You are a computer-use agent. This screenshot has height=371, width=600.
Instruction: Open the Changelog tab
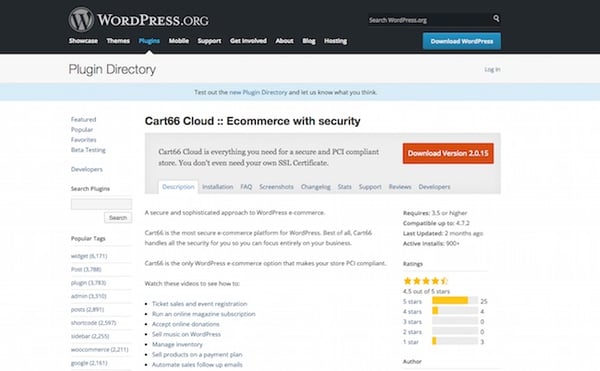[x=315, y=187]
